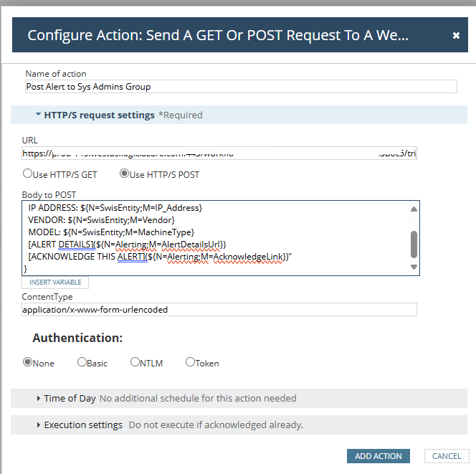Click the Name of action field
The width and height of the screenshot is (476, 474).
pos(241,87)
